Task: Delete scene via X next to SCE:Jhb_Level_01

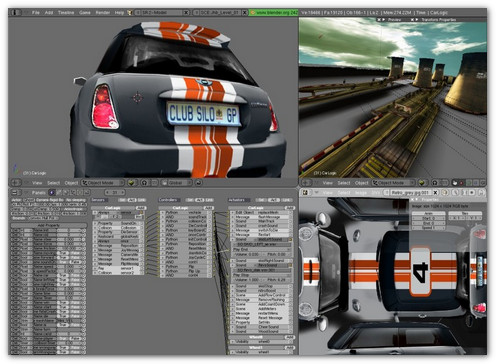Action: click(245, 12)
